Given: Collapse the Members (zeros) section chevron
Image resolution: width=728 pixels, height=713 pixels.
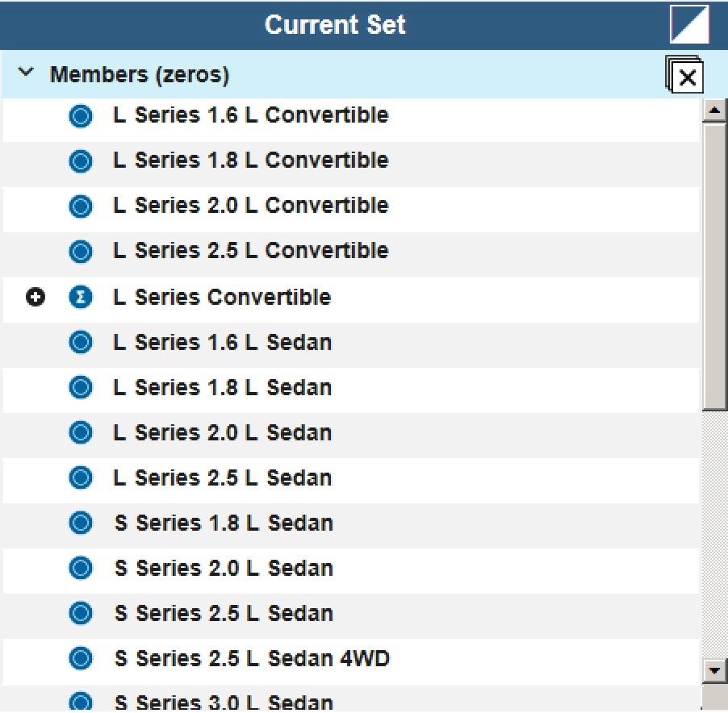Looking at the screenshot, I should tap(26, 73).
